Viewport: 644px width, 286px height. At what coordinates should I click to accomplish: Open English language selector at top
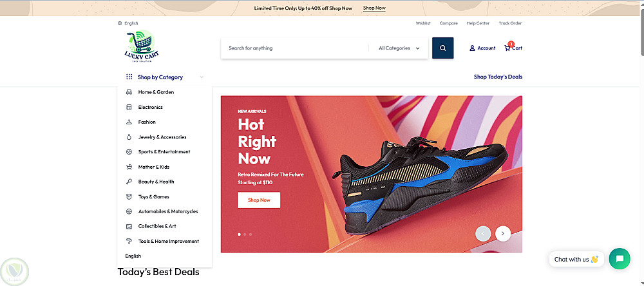pyautogui.click(x=131, y=23)
